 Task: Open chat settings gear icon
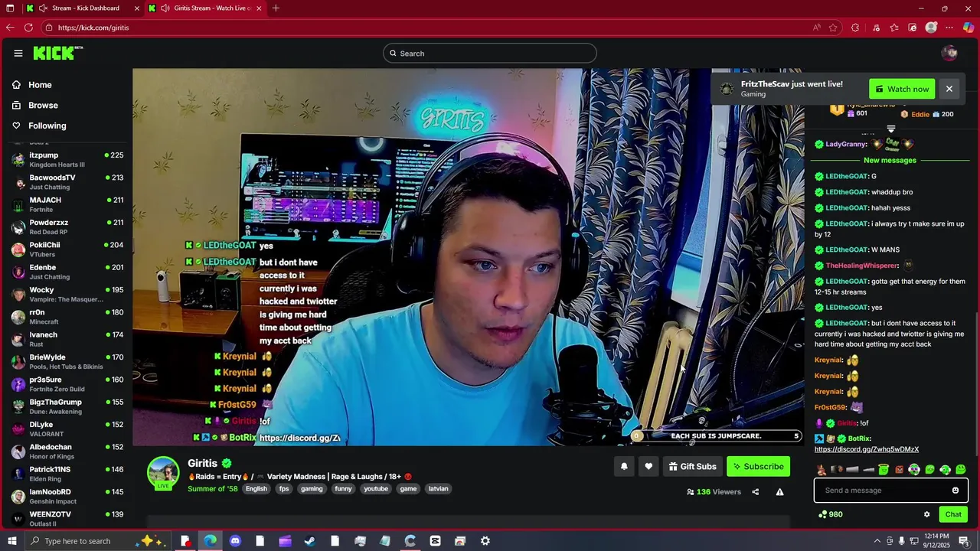(926, 514)
